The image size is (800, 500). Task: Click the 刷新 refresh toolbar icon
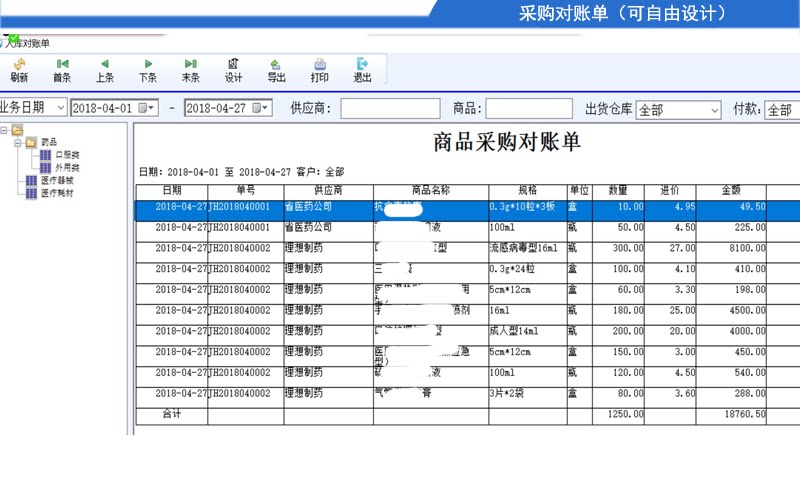pyautogui.click(x=19, y=70)
